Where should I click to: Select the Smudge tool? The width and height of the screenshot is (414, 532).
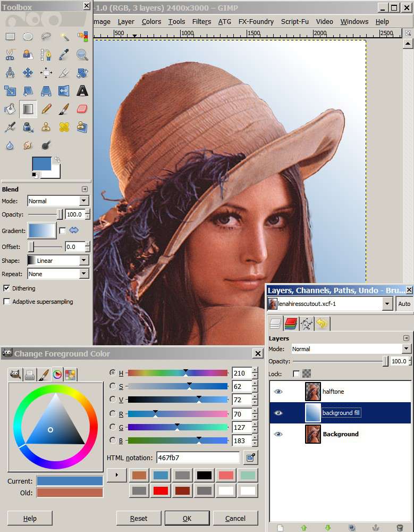point(28,145)
